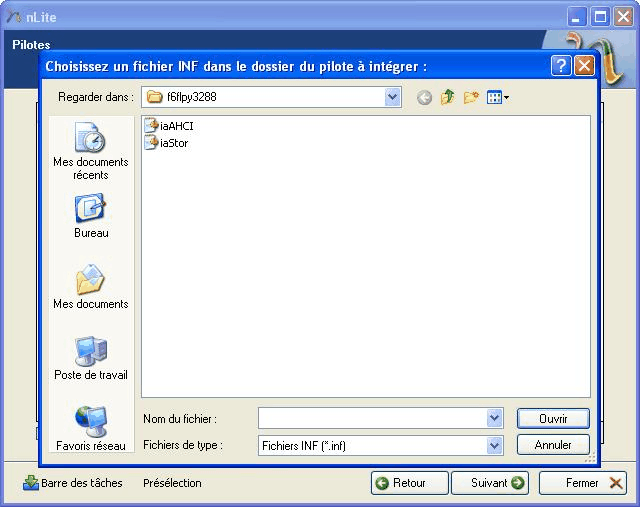Click the Ouvrir button
The width and height of the screenshot is (640, 507).
pyautogui.click(x=553, y=418)
